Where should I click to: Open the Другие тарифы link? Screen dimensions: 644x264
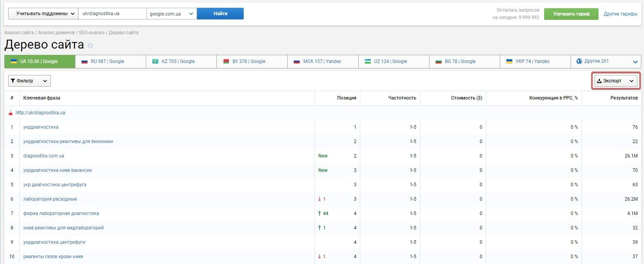620,14
